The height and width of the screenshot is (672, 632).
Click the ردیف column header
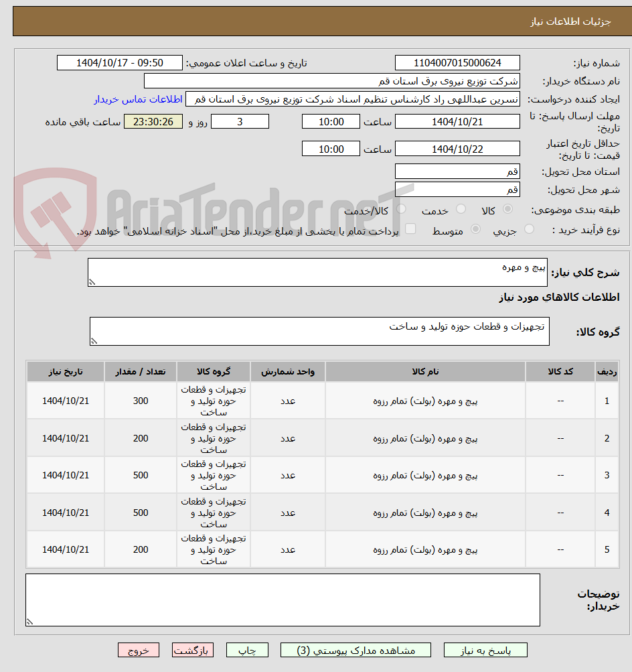tap(607, 372)
